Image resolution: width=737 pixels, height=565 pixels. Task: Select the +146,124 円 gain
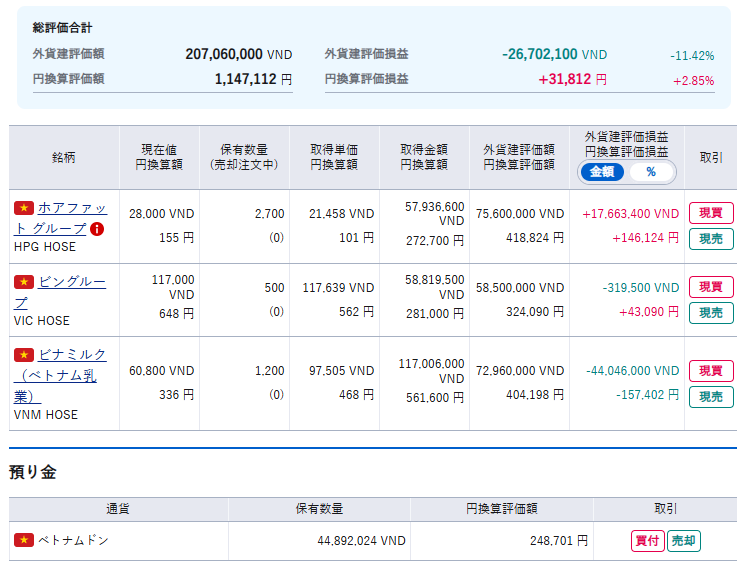[645, 238]
